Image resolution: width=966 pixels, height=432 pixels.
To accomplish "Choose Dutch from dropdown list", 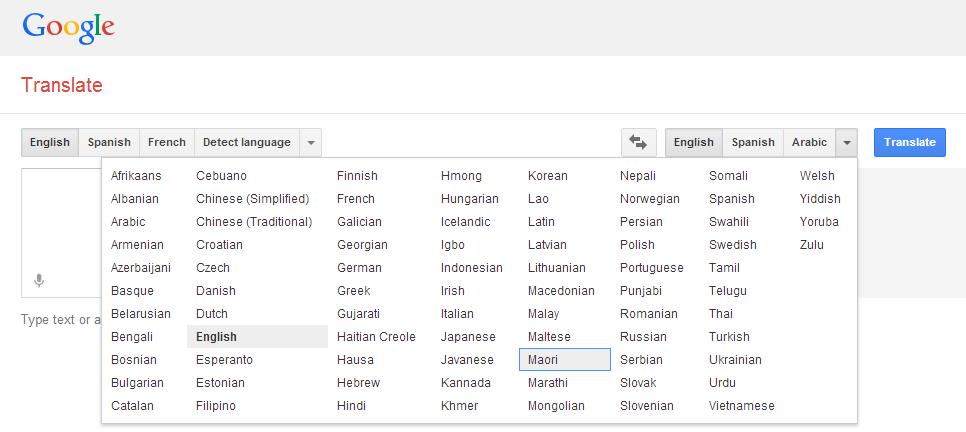I will coord(212,314).
